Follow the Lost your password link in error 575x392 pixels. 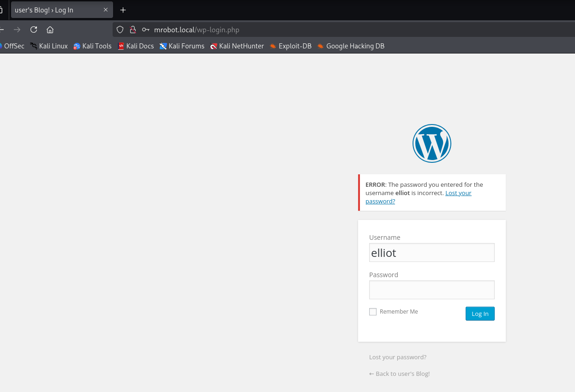[x=458, y=193]
